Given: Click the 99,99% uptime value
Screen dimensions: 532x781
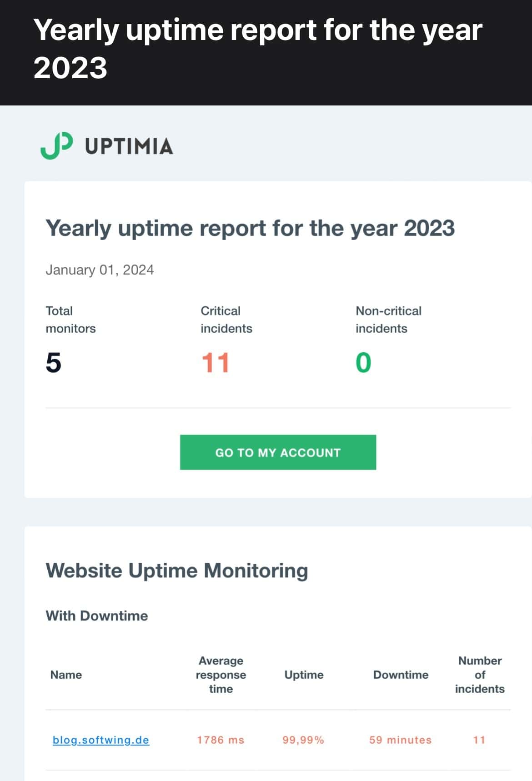Looking at the screenshot, I should coord(303,740).
